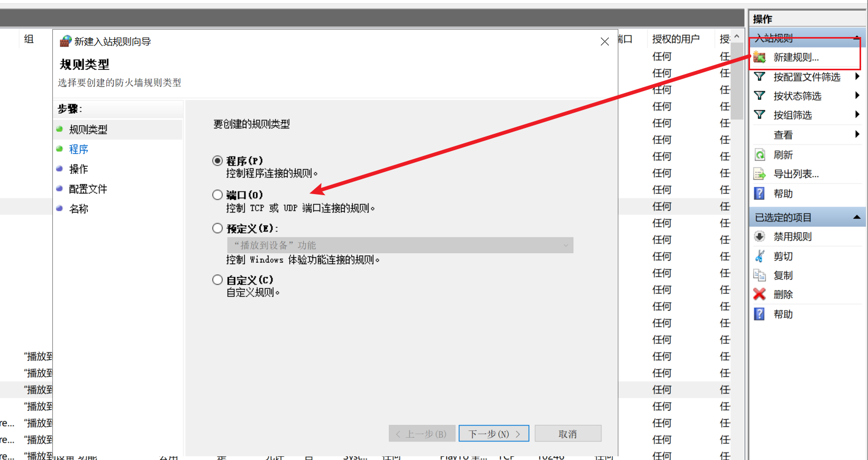The image size is (868, 460).
Task: Expand the filter by profile (按配置文件筛选) submenu arrow
Action: click(857, 77)
